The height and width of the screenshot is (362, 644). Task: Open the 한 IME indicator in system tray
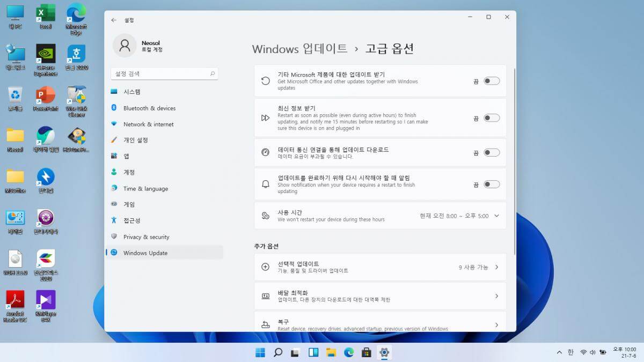coord(570,352)
